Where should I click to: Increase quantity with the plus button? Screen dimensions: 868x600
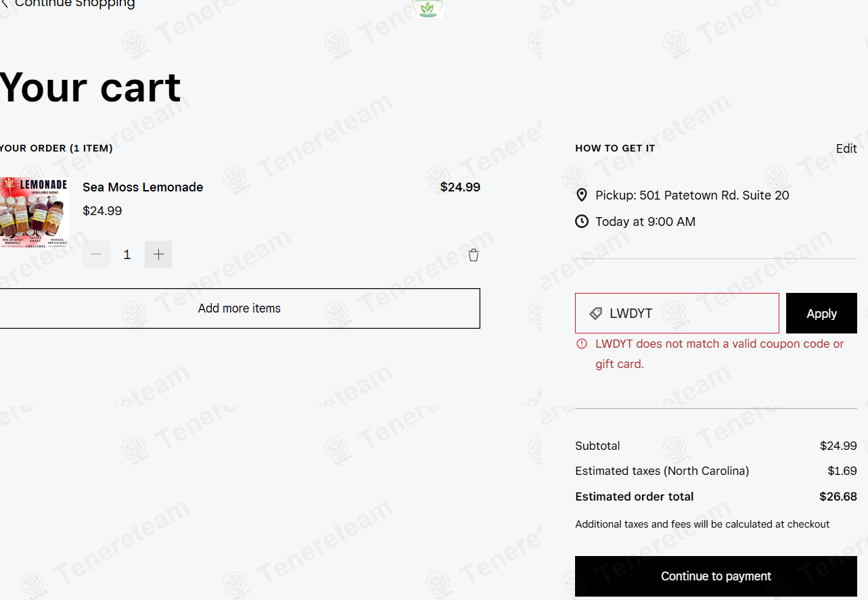pos(158,254)
